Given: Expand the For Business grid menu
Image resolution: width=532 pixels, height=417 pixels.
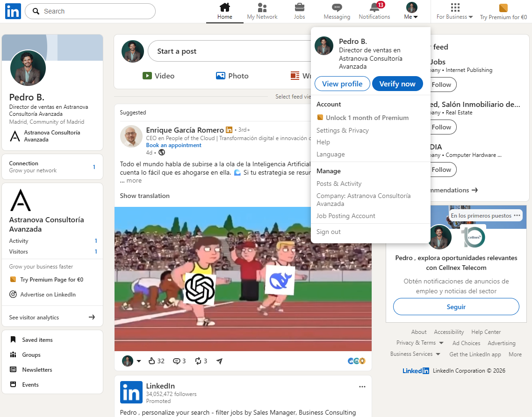Looking at the screenshot, I should (x=455, y=11).
